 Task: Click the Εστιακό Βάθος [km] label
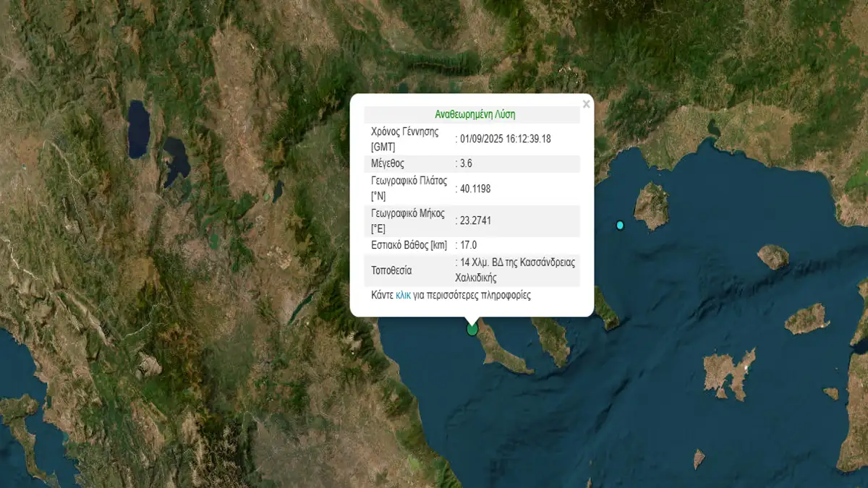tap(409, 246)
